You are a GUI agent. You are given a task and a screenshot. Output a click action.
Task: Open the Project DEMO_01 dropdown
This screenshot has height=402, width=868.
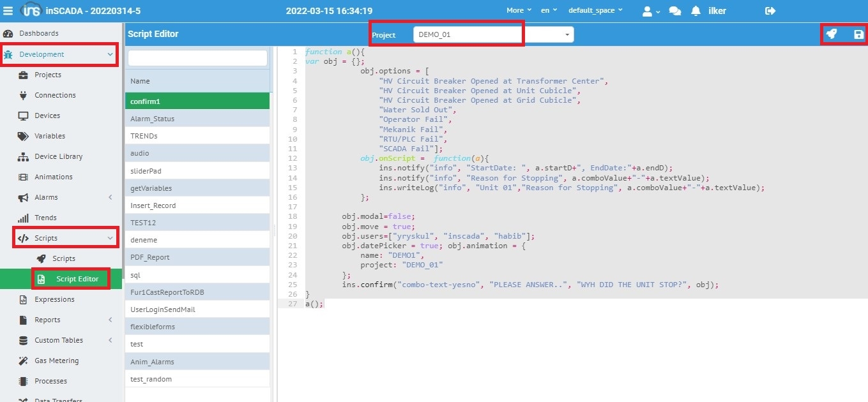pos(493,34)
